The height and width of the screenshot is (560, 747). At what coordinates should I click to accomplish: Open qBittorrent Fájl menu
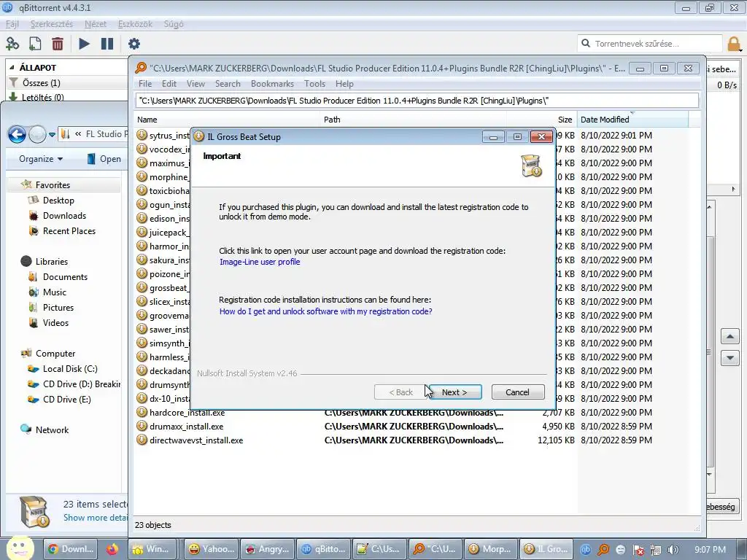pyautogui.click(x=12, y=24)
